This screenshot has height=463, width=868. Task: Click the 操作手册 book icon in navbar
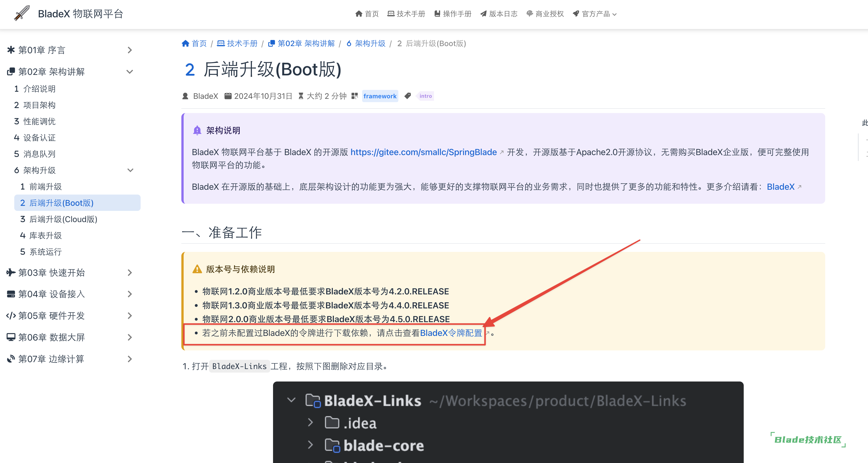pos(437,14)
